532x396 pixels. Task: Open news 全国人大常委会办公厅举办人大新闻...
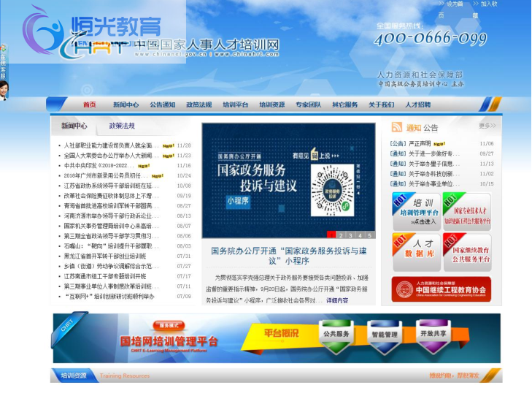tap(111, 156)
